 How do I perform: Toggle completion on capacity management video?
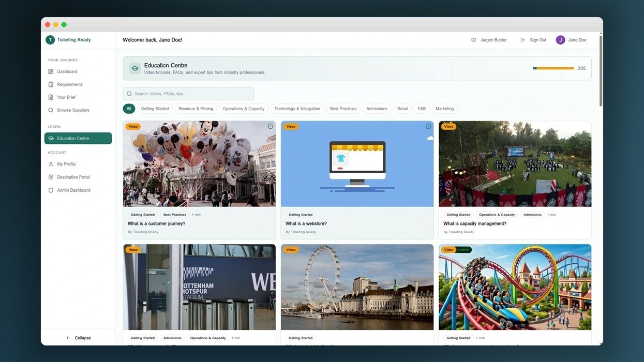[586, 126]
